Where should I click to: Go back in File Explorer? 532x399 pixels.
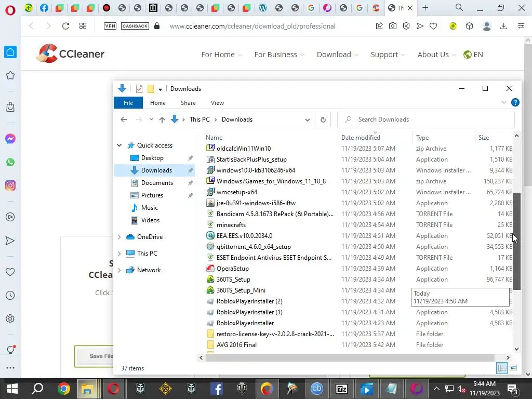(x=124, y=119)
